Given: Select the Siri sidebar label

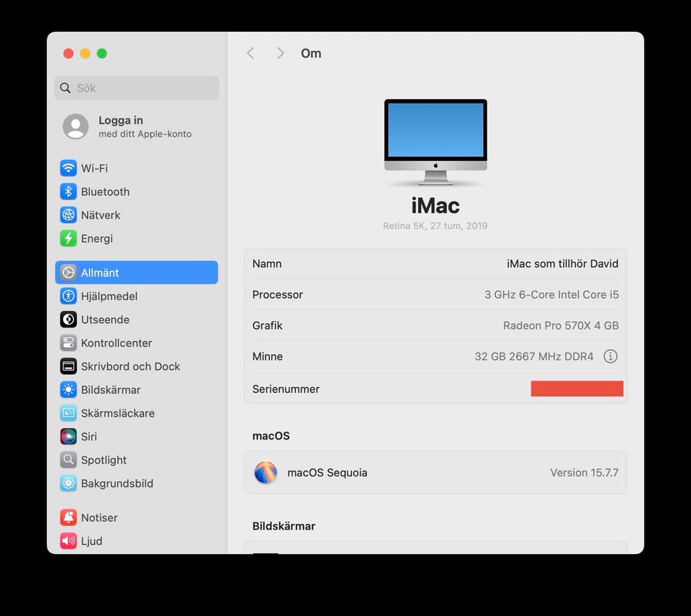Looking at the screenshot, I should [89, 436].
